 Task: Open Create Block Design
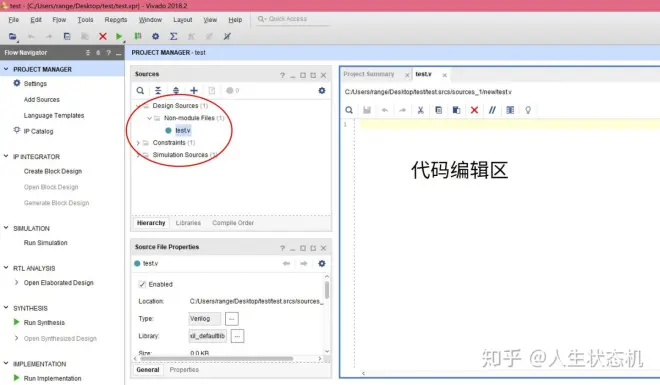(53, 171)
